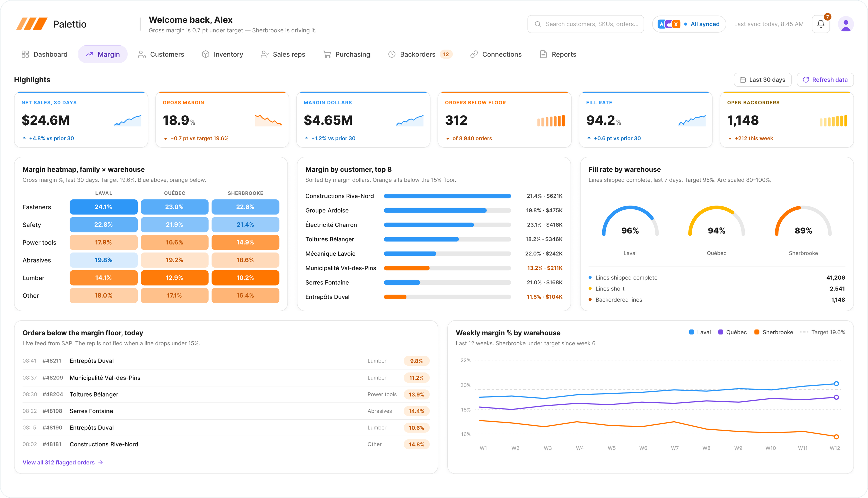This screenshot has width=868, height=498.
Task: Click the Québec 94% fill rate gauge
Action: [x=716, y=221]
